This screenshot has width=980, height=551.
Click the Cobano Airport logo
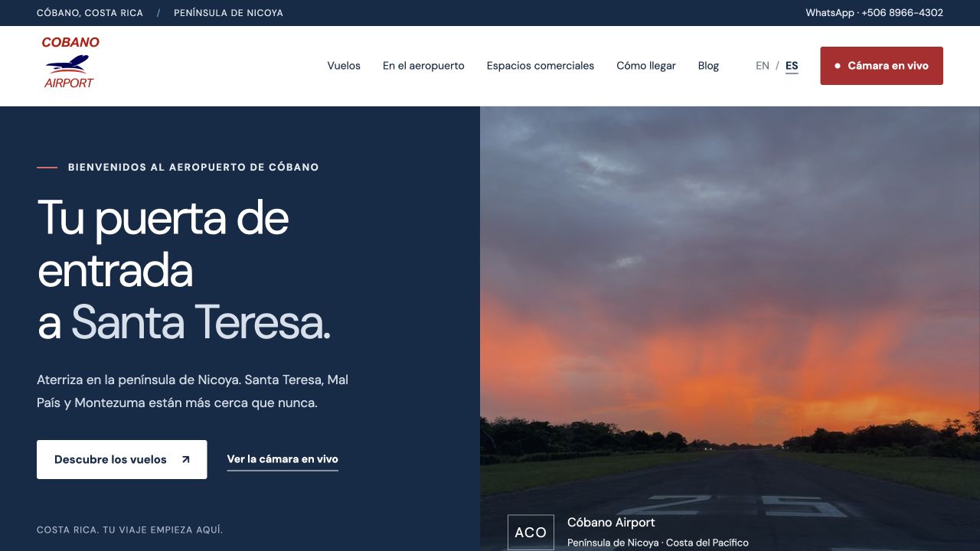[x=70, y=63]
